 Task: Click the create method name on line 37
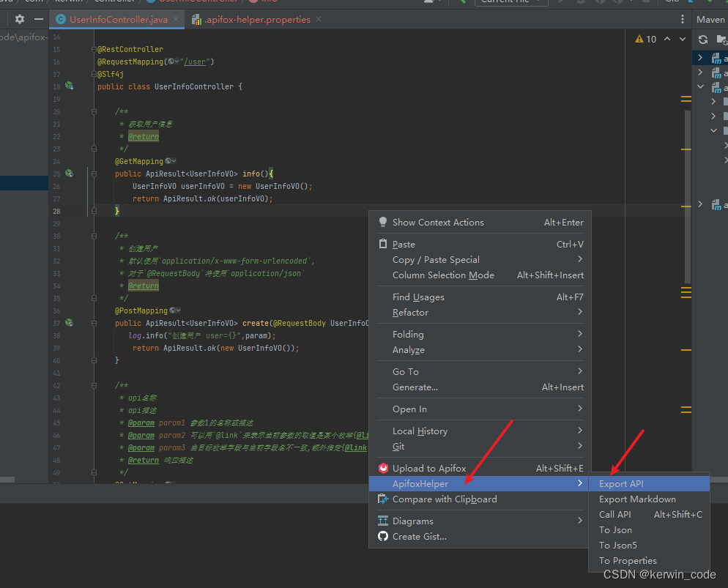pyautogui.click(x=256, y=323)
